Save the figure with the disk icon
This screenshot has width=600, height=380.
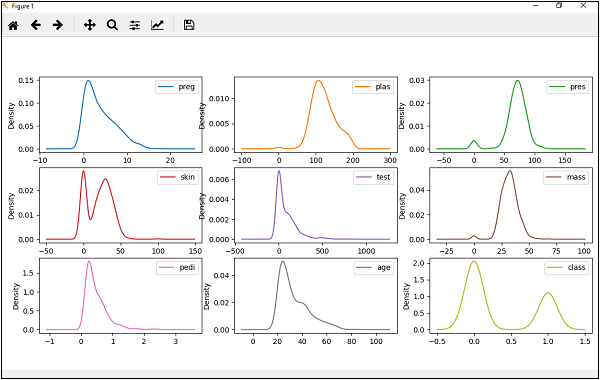[x=189, y=25]
